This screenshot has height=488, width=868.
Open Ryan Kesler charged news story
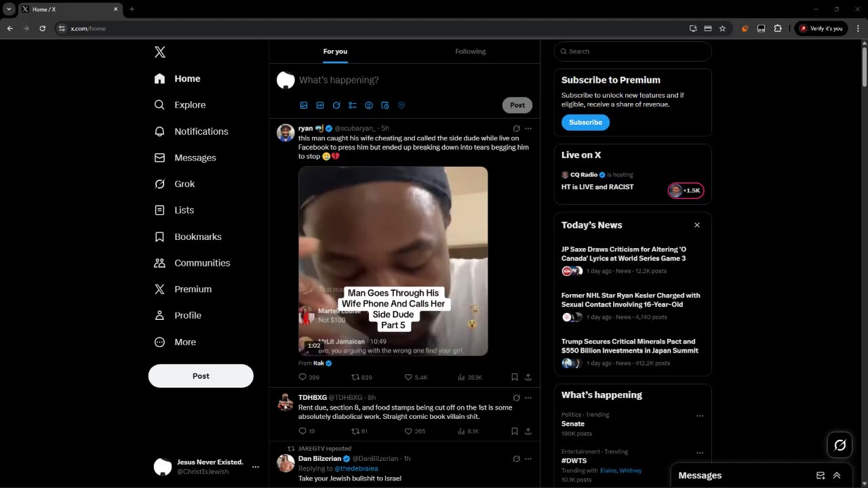(x=633, y=306)
